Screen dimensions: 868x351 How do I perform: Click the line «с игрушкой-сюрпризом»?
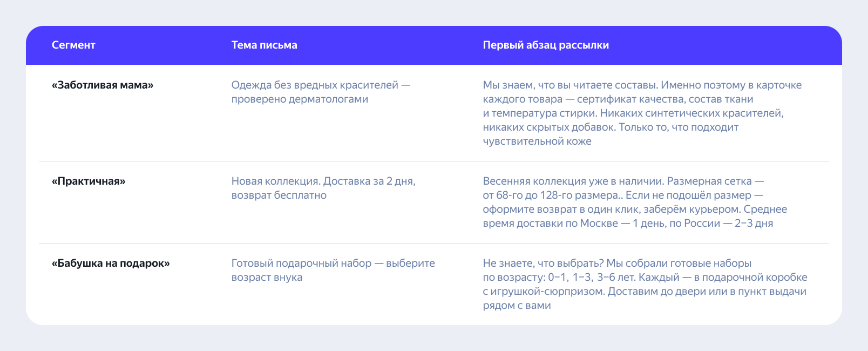coord(544,292)
